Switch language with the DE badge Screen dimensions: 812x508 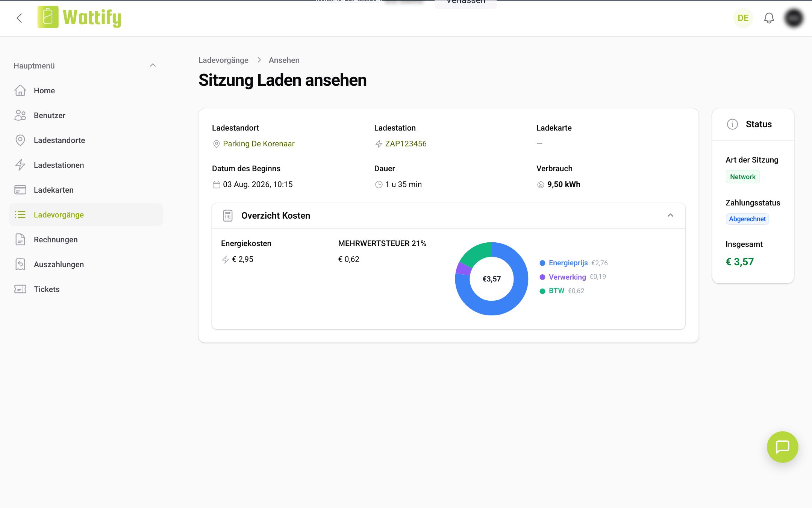coord(743,18)
